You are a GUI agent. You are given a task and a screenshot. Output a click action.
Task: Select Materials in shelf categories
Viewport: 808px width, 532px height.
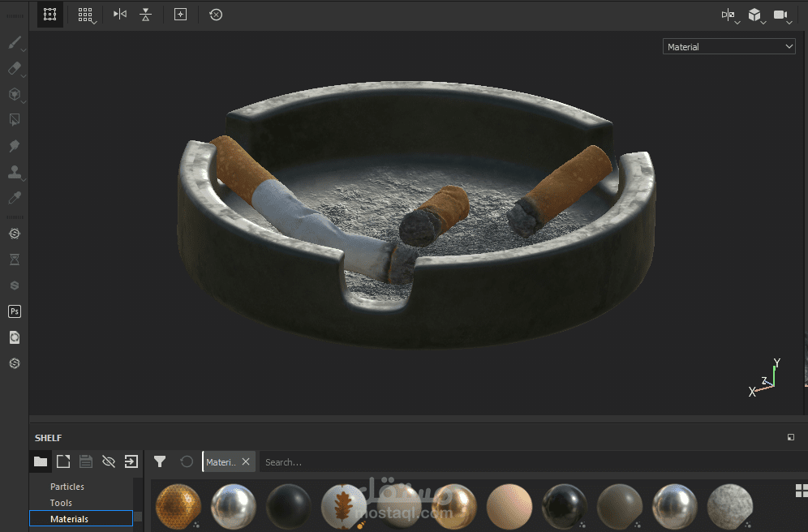(x=81, y=518)
